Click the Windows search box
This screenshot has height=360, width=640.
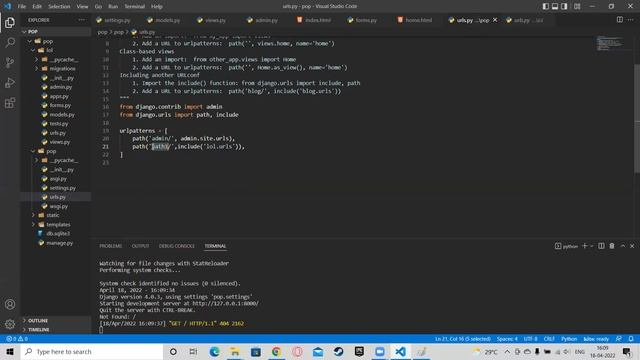pos(92,351)
